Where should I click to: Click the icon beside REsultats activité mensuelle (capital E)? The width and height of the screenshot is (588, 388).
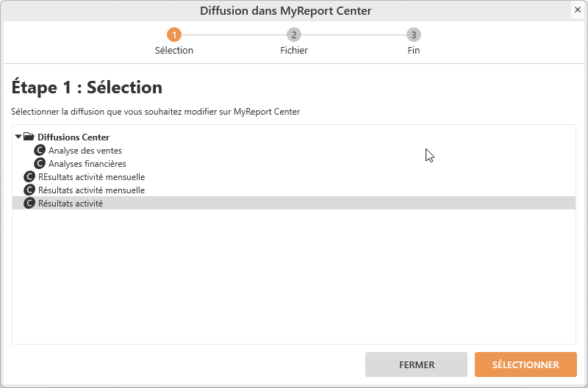tap(29, 177)
